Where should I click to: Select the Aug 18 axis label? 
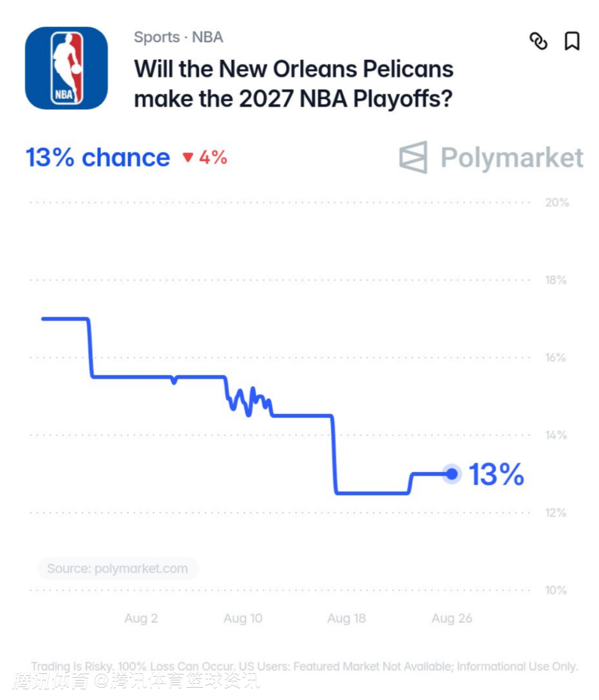347,618
